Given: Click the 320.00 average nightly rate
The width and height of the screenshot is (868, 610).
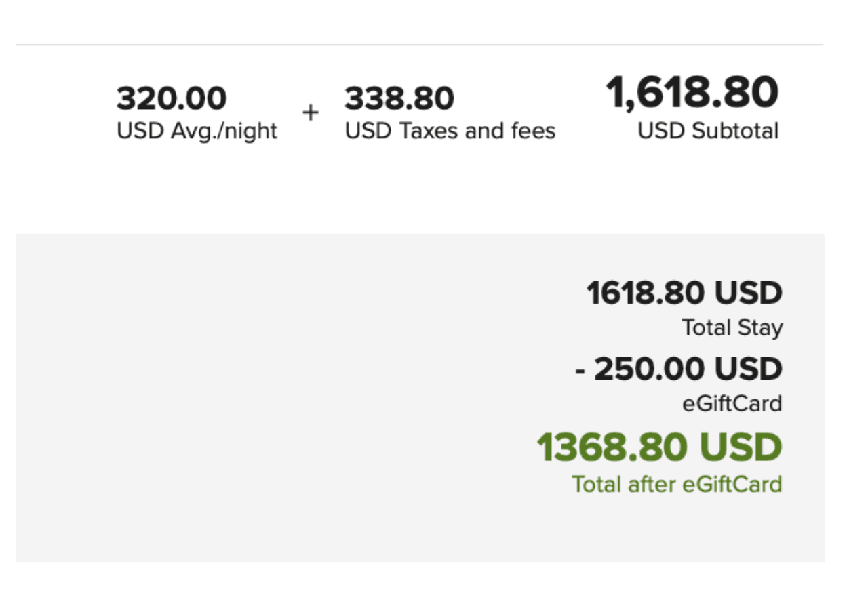Looking at the screenshot, I should pos(172,99).
